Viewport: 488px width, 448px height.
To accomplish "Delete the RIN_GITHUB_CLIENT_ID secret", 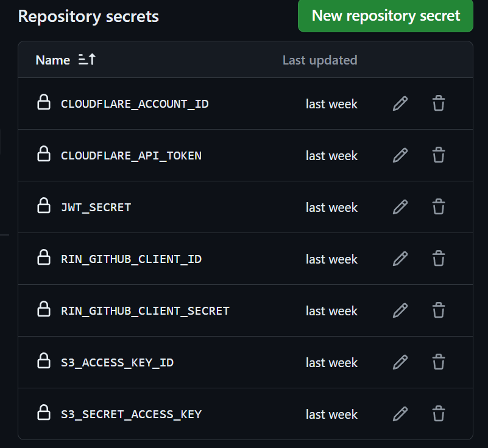I will 439,259.
